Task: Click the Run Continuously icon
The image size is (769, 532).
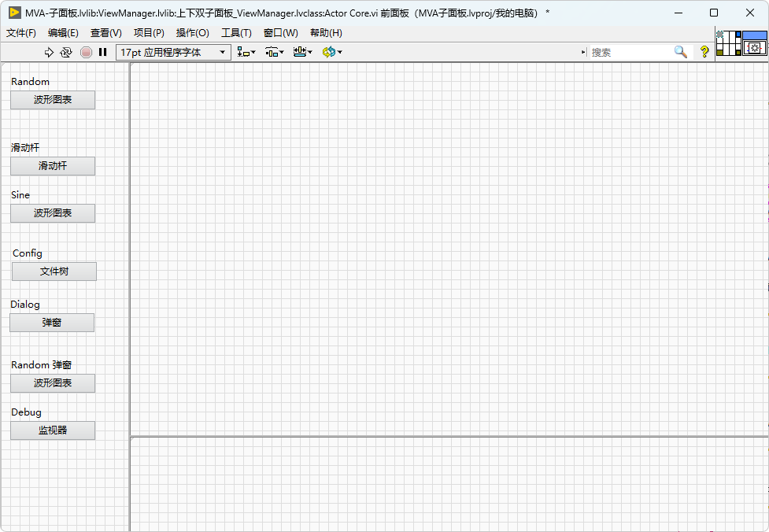Action: tap(65, 52)
